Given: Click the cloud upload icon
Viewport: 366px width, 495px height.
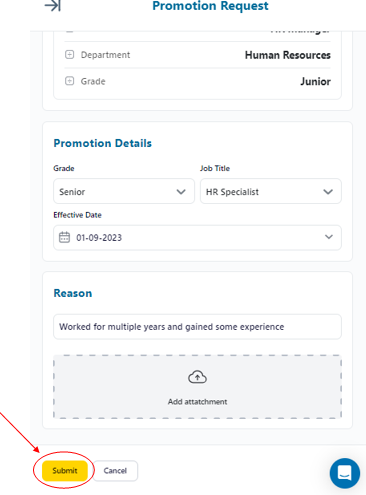Looking at the screenshot, I should point(197,377).
